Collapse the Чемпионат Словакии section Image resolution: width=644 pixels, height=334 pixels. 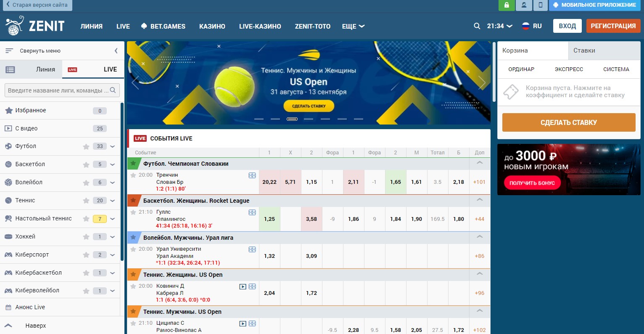pos(480,163)
